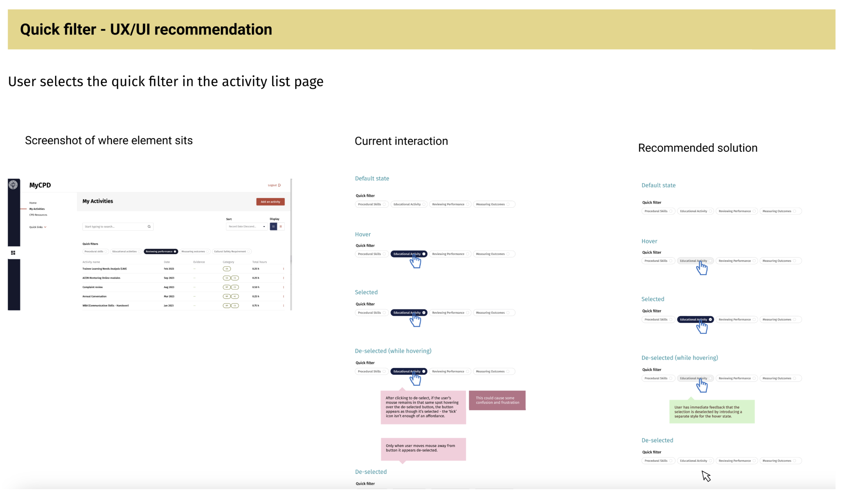Viewport: 841px width, 504px height.
Task: Open kebab menu for ACEM Mentoring Online modules
Action: [x=283, y=278]
